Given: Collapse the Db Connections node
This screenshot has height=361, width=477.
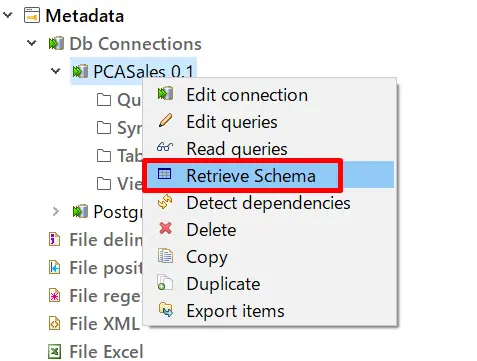Looking at the screenshot, I should click(x=32, y=43).
